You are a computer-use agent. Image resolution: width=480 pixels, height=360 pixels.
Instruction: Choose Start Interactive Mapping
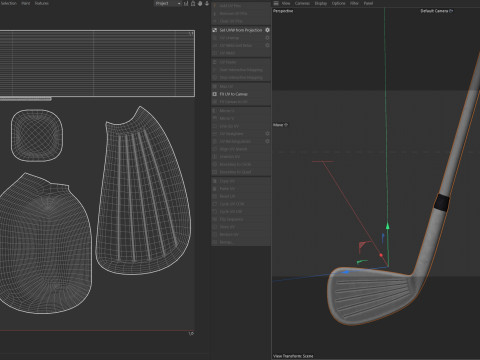(241, 70)
